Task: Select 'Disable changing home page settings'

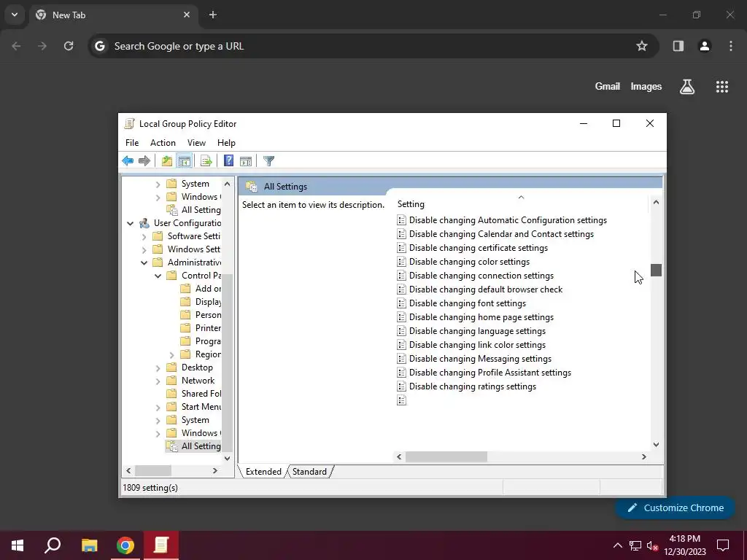Action: pyautogui.click(x=481, y=317)
